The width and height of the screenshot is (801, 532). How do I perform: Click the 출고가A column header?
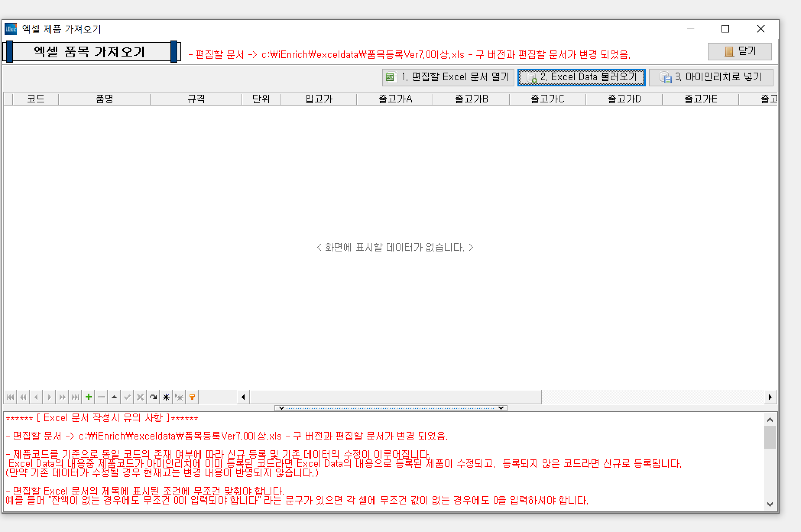click(x=395, y=99)
